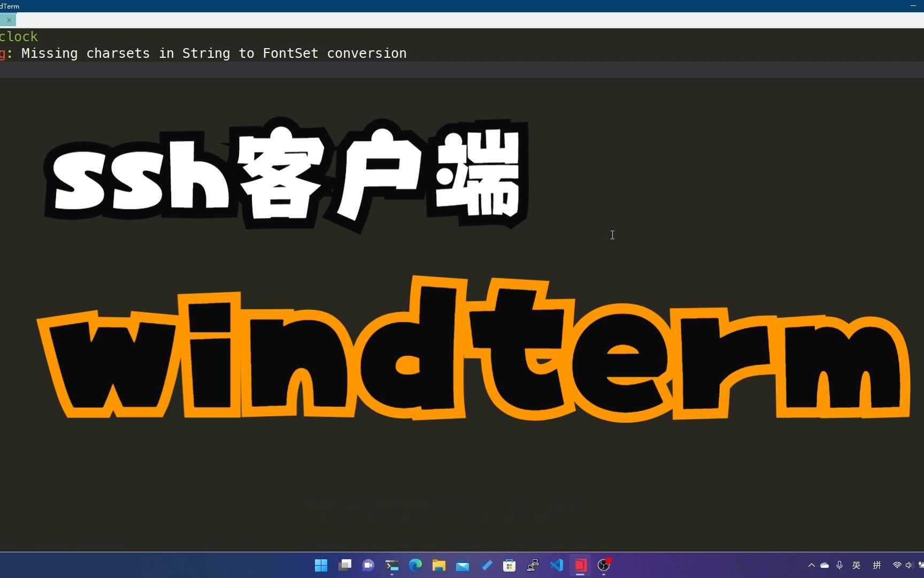Expand the hidden system tray icons chevron

(x=812, y=565)
